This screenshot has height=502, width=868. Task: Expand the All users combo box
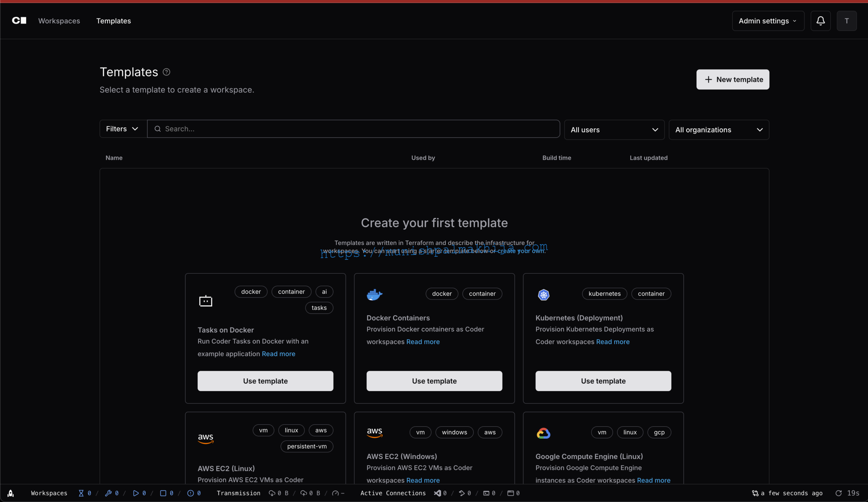click(x=614, y=130)
